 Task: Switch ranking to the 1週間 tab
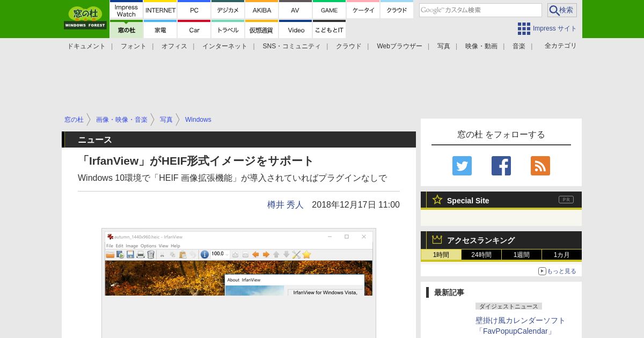(x=522, y=255)
